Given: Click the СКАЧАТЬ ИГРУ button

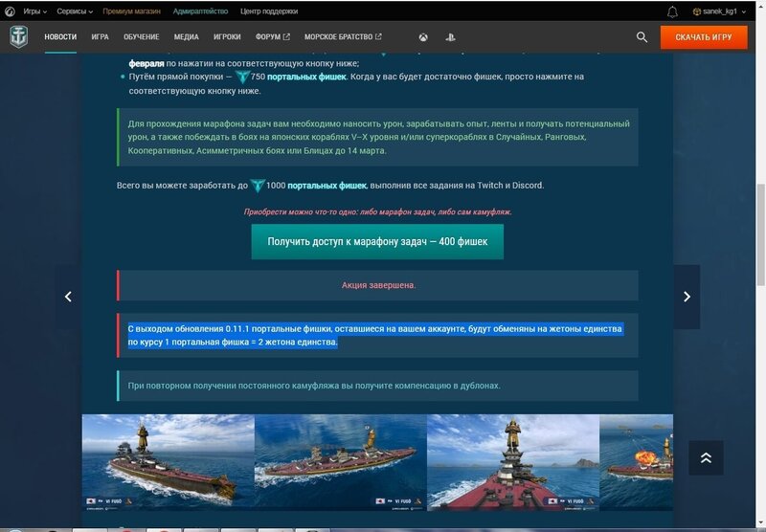Looking at the screenshot, I should 704,37.
